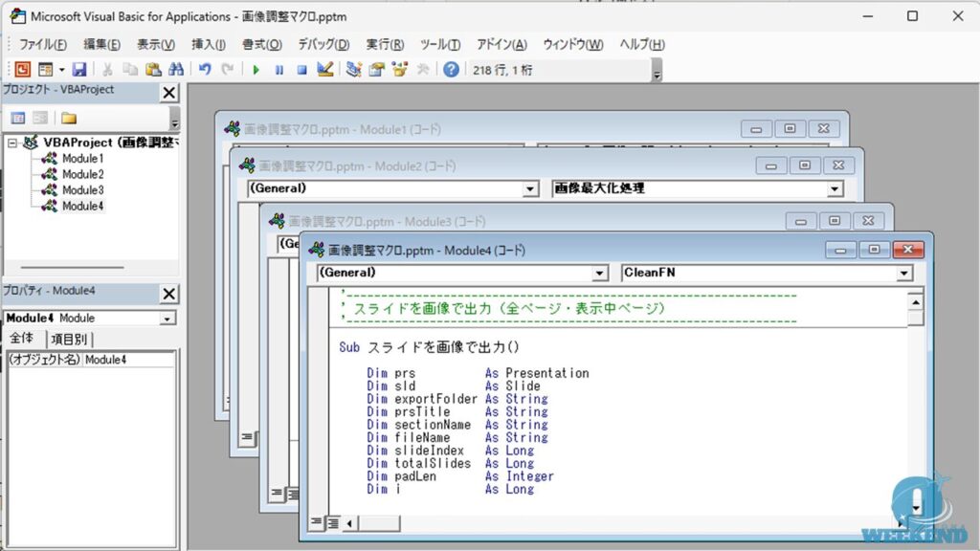Click the Sub スライドを画像で出力() code line

(429, 347)
